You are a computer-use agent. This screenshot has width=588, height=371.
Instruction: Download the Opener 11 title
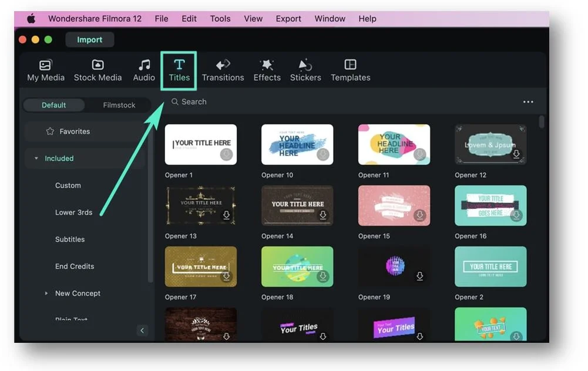pyautogui.click(x=419, y=154)
